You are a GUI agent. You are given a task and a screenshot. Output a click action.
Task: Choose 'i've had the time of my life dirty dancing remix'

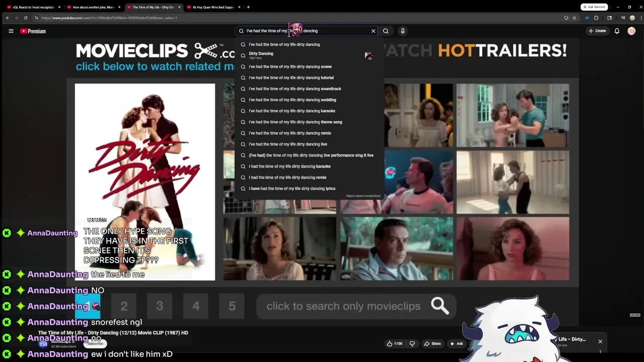[x=309, y=133]
